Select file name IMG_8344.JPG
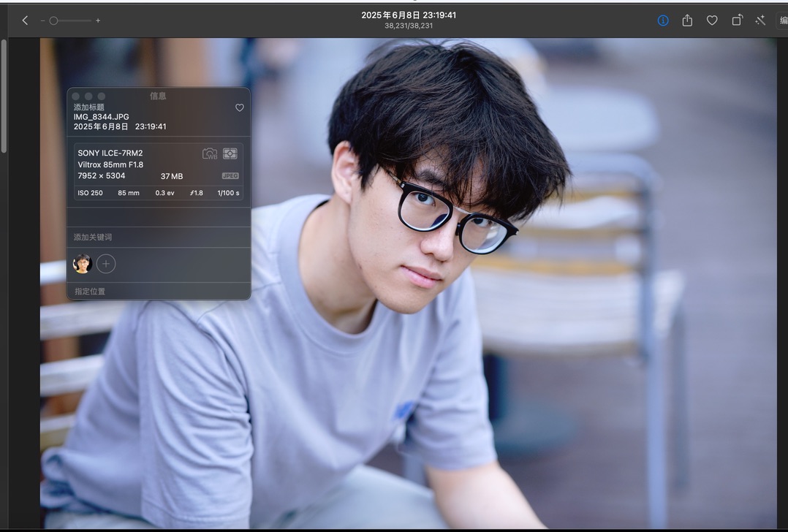The image size is (788, 532). 101,116
